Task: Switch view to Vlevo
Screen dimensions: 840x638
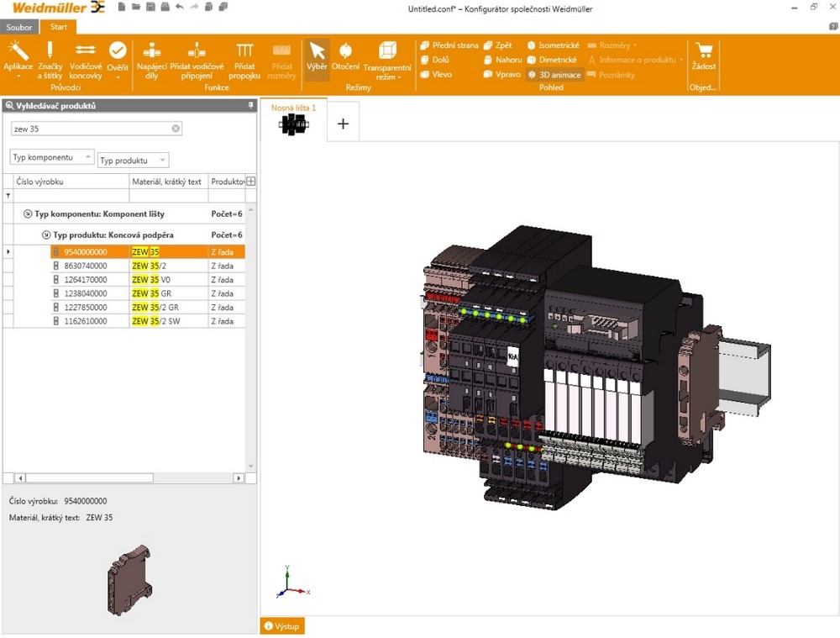Action: tap(436, 75)
